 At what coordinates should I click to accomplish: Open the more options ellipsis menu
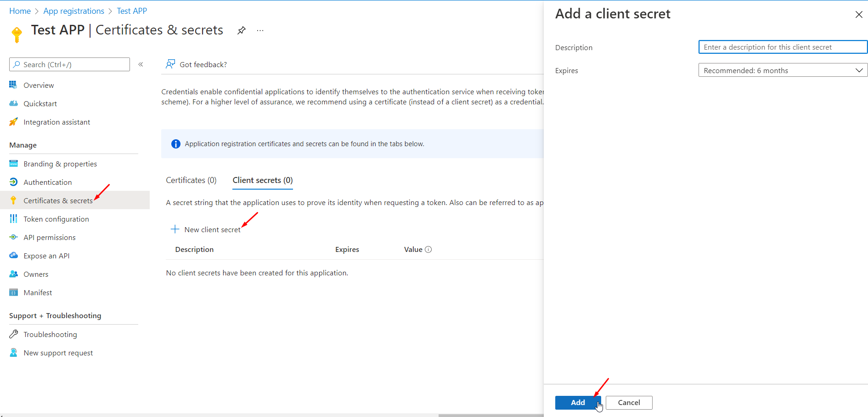tap(260, 30)
